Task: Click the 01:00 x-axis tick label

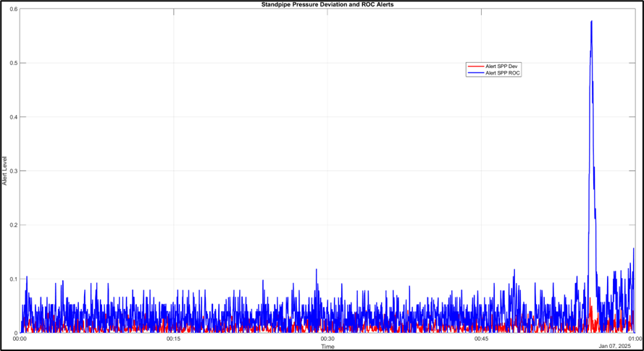Action: point(633,339)
